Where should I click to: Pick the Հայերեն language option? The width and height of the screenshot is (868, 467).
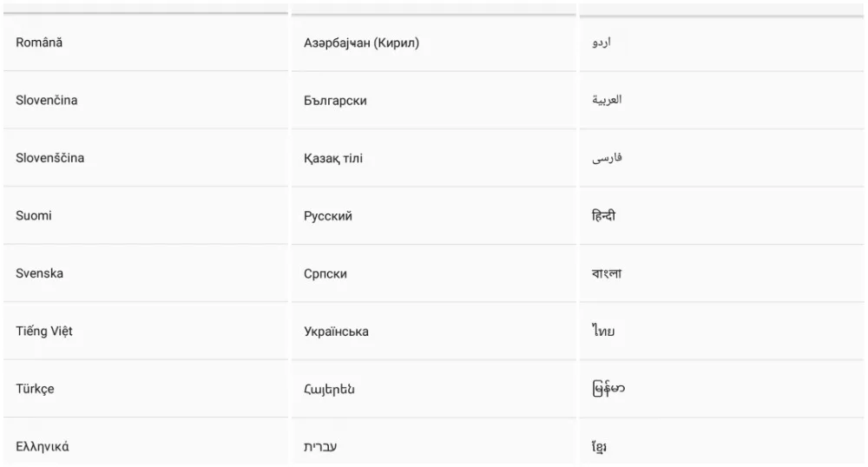(x=329, y=389)
